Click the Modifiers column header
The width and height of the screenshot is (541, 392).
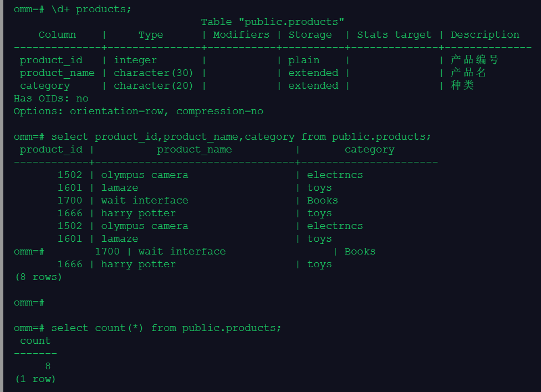(241, 35)
